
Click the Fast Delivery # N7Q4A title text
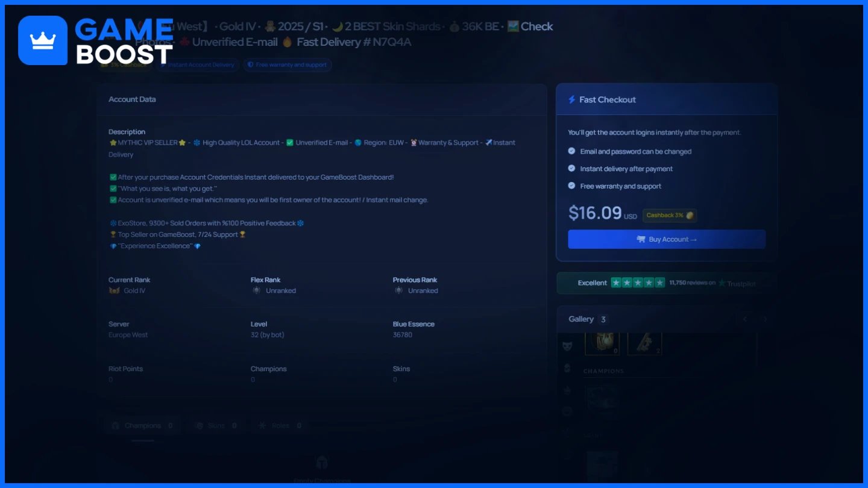pyautogui.click(x=354, y=42)
